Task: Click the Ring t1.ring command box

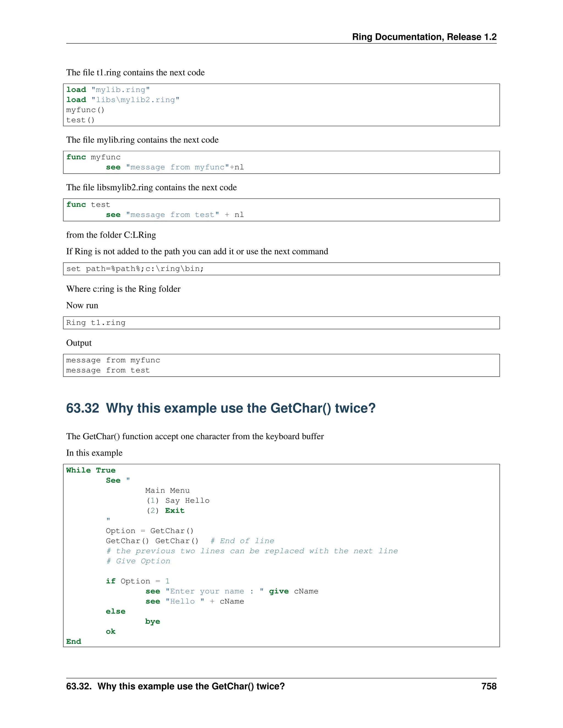Action: (96, 323)
